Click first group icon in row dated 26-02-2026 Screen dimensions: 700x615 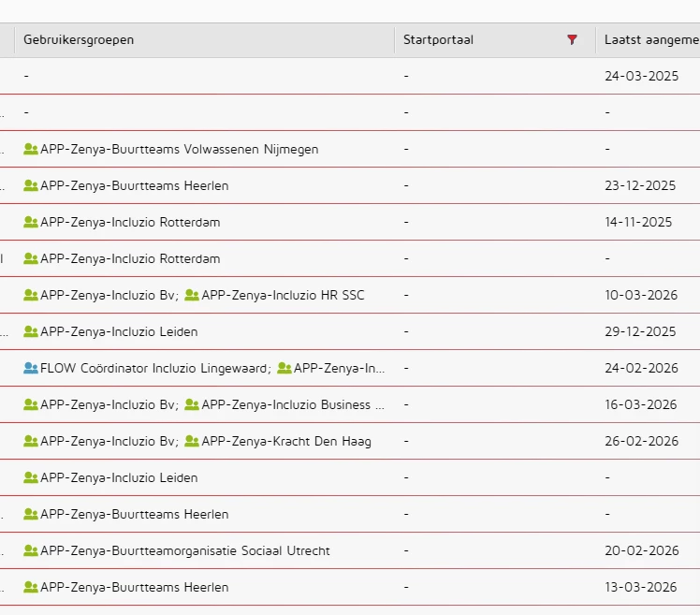pos(31,441)
